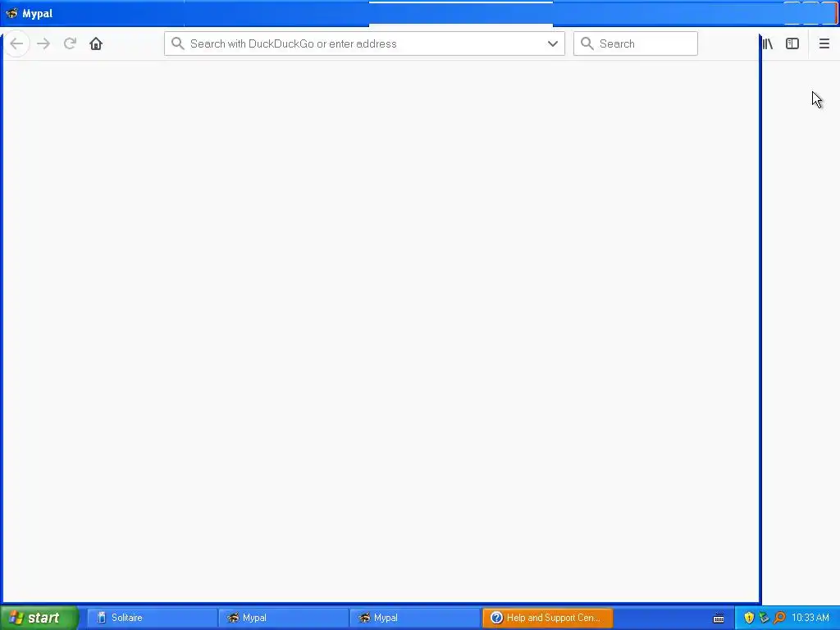Expand the address bar history dropdown arrow
This screenshot has width=840, height=630.
553,43
